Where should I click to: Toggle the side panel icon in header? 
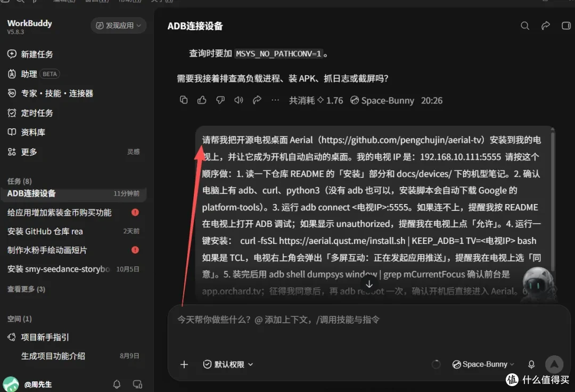566,26
